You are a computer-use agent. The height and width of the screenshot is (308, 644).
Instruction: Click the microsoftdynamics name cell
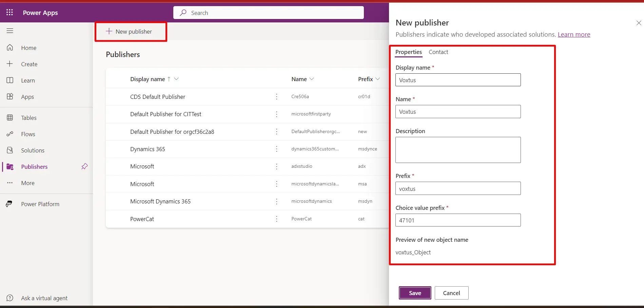click(x=311, y=201)
